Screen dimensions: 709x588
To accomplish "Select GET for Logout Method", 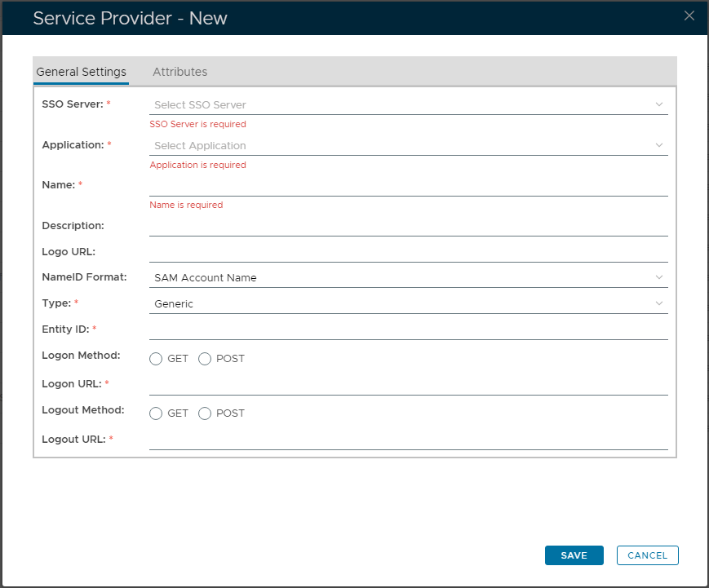I will click(156, 413).
